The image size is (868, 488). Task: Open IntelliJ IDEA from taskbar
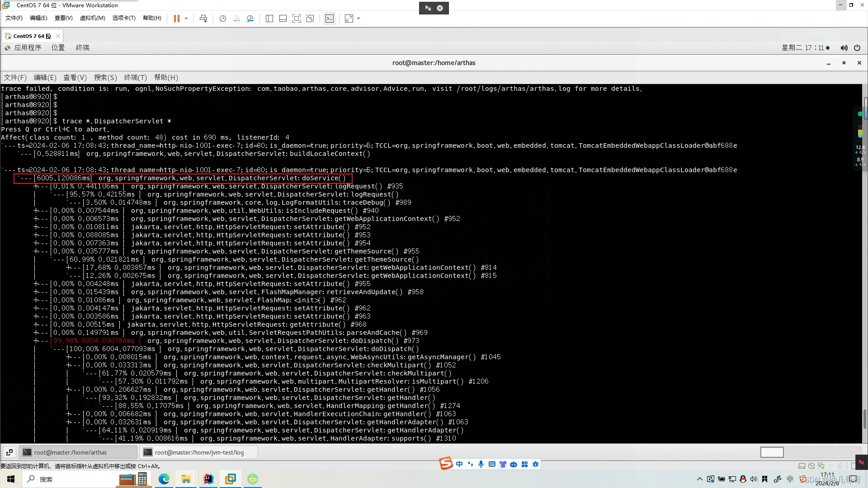click(x=208, y=479)
